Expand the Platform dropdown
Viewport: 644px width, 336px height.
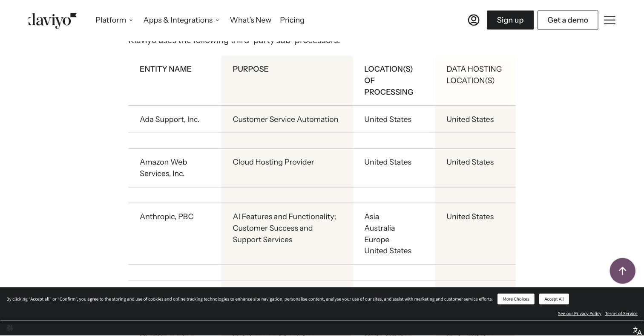114,20
